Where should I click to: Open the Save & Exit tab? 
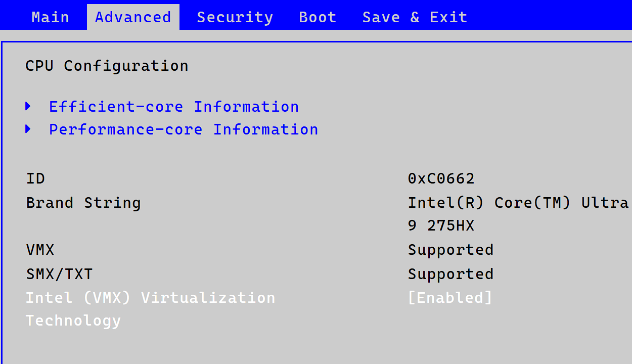(415, 17)
